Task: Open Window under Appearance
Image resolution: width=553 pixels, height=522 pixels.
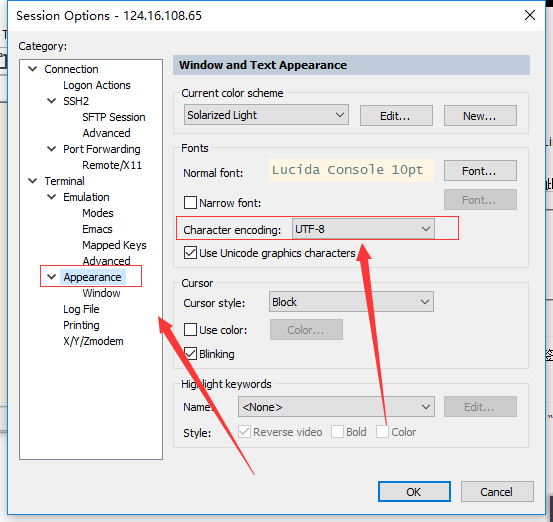Action: pos(101,293)
